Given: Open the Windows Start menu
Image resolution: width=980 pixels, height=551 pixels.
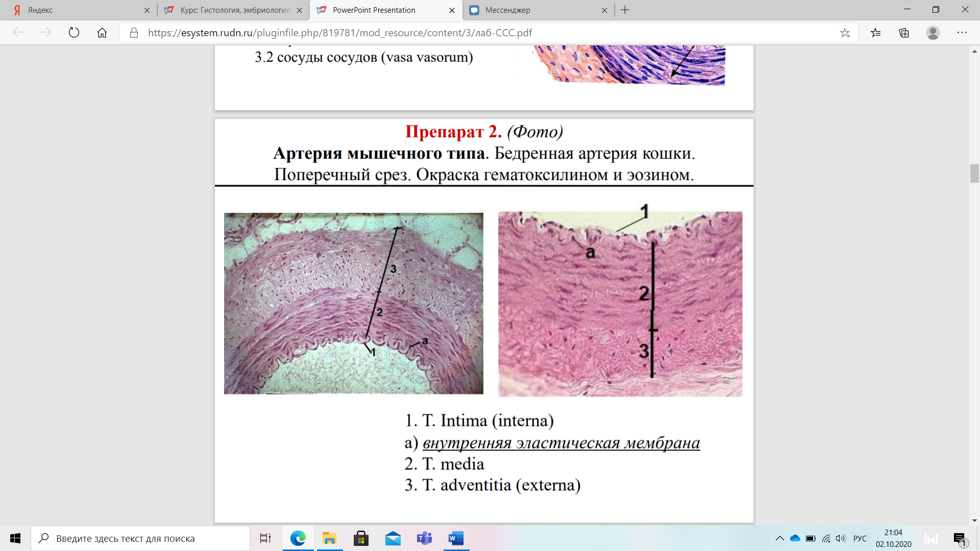Looking at the screenshot, I should click(x=15, y=538).
